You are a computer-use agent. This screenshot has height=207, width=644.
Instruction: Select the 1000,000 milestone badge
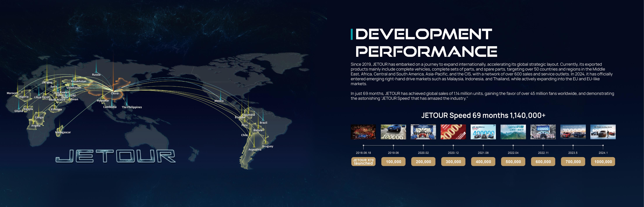(x=603, y=161)
